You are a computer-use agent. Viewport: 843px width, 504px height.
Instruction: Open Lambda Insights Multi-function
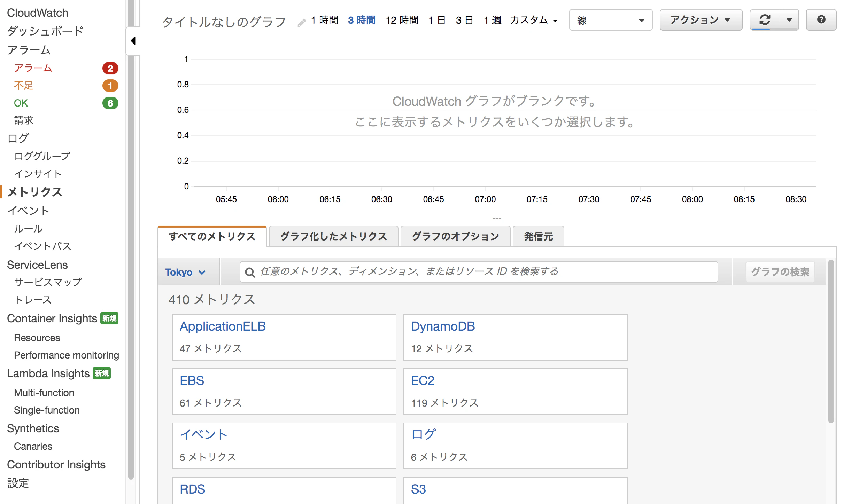(44, 393)
